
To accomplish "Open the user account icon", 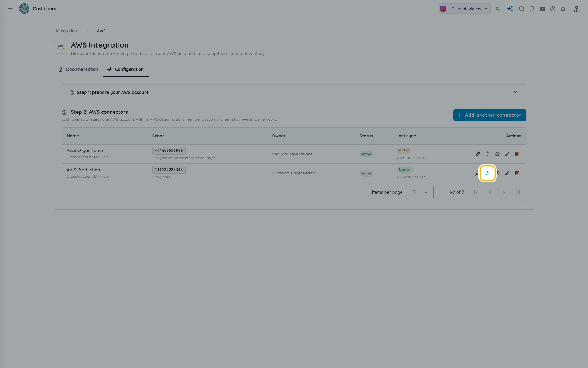I will pos(577,9).
